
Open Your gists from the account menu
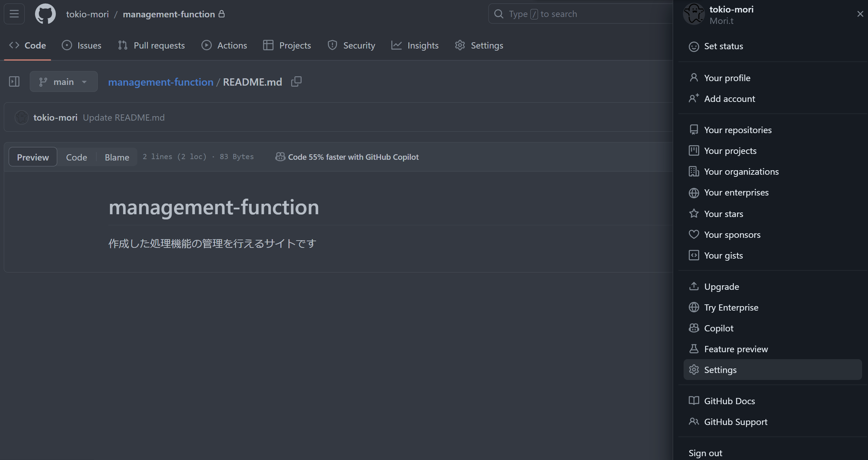pos(724,255)
